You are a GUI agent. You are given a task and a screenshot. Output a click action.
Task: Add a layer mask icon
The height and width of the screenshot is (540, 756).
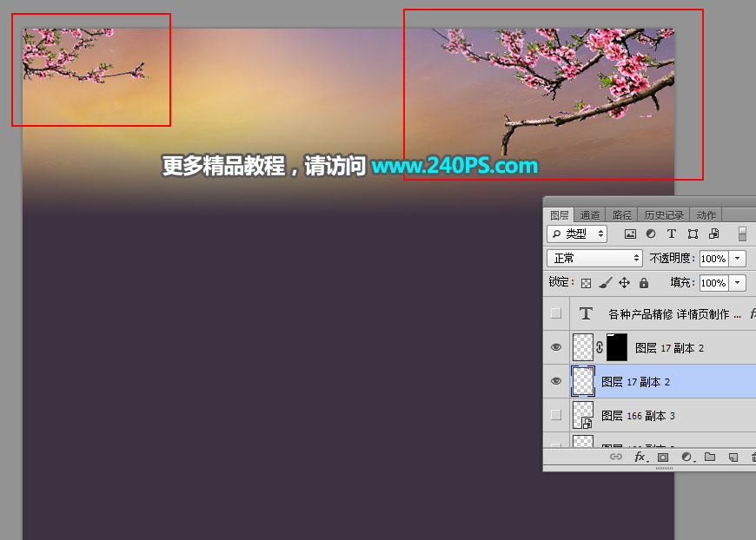[x=663, y=458]
